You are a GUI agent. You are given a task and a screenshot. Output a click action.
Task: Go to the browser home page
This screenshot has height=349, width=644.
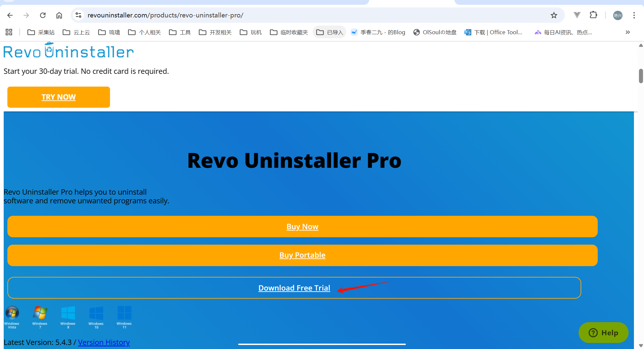pyautogui.click(x=59, y=15)
